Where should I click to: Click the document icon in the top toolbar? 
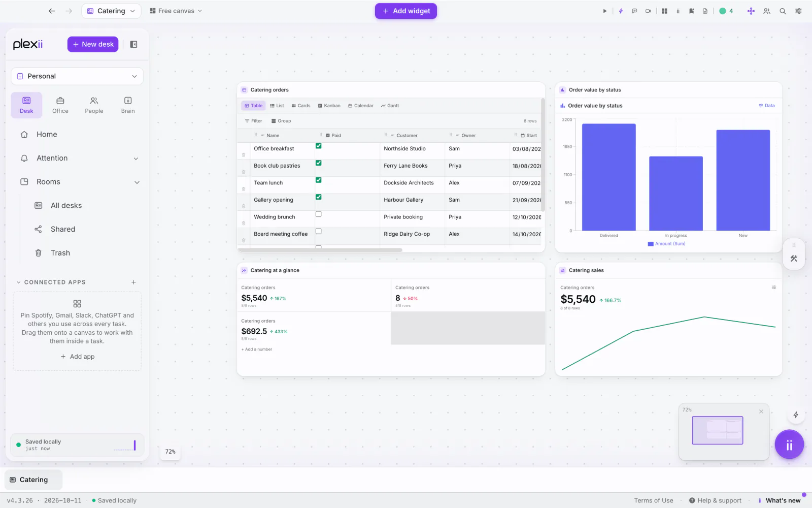[x=705, y=11]
